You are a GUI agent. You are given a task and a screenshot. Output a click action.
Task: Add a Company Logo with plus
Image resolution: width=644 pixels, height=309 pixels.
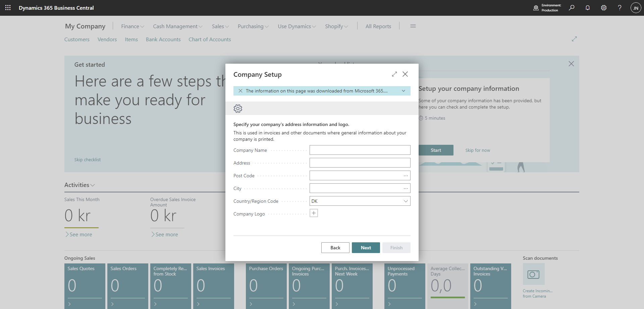pyautogui.click(x=314, y=213)
